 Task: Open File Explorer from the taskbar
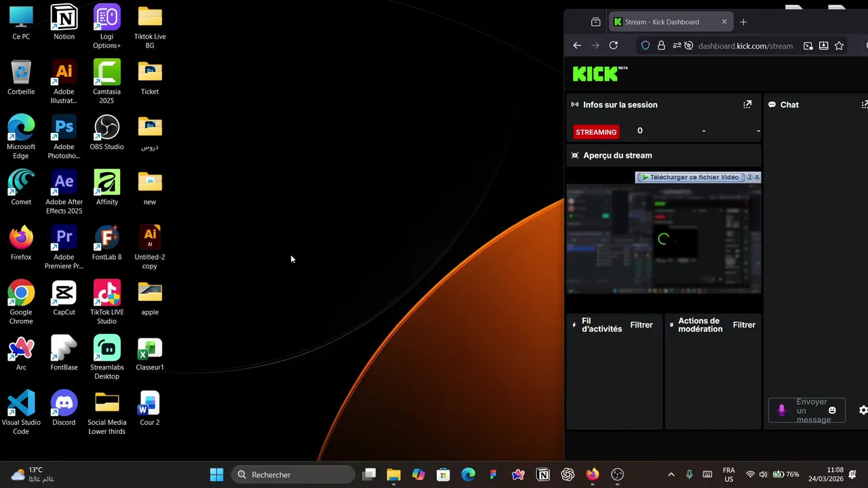click(x=393, y=474)
